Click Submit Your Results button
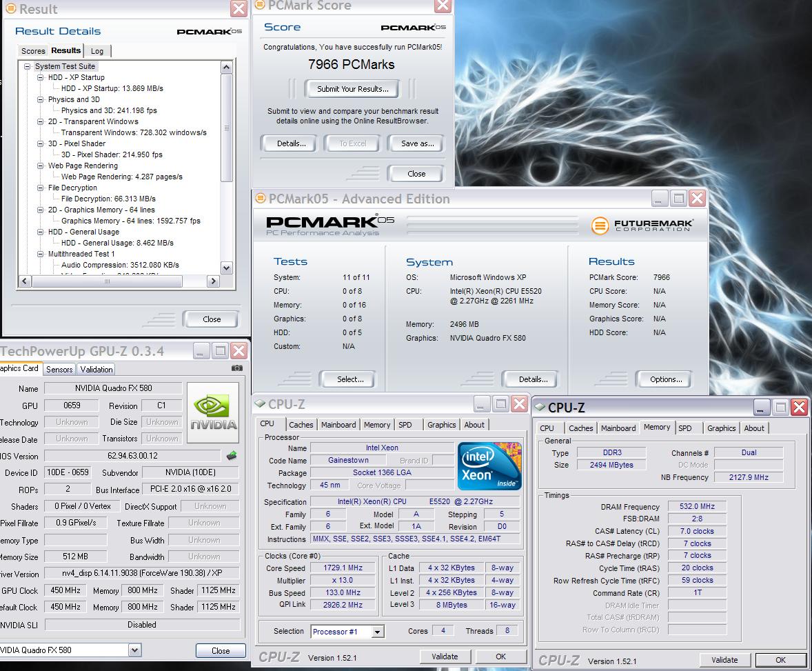This screenshot has width=812, height=671. coord(353,89)
